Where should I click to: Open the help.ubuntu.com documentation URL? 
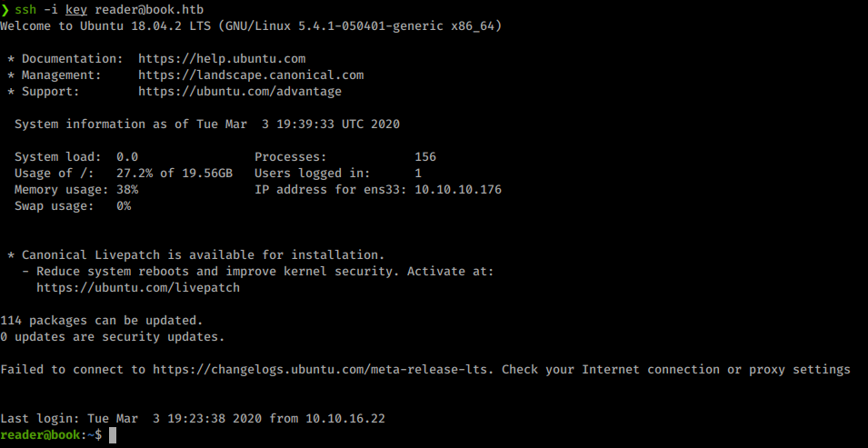pyautogui.click(x=222, y=59)
